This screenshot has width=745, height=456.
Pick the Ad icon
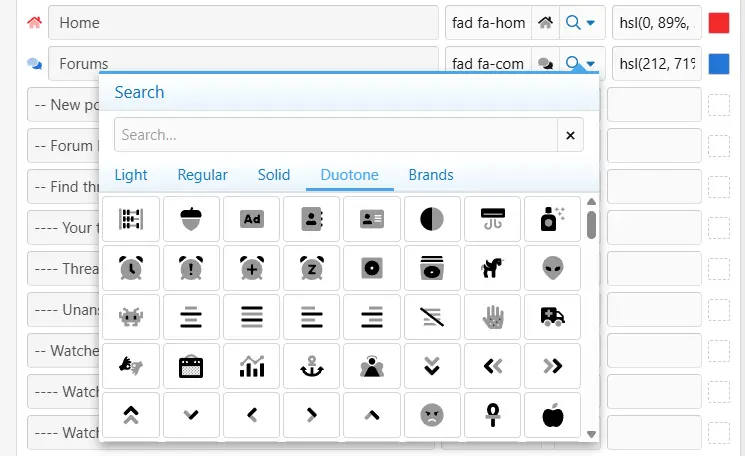(251, 219)
